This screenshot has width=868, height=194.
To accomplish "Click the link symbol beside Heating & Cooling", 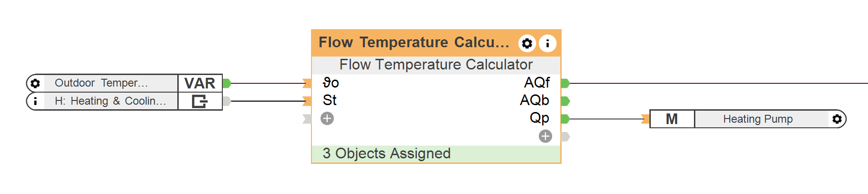I will coord(200,101).
